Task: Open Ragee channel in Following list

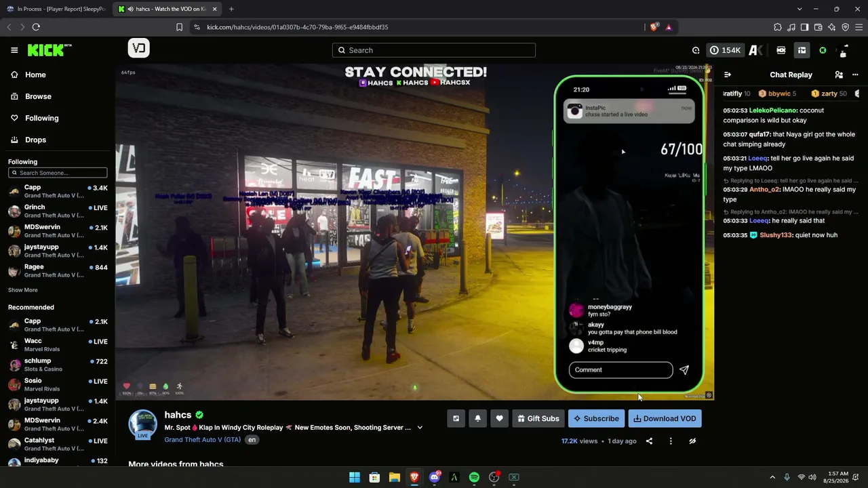Action: 58,270
